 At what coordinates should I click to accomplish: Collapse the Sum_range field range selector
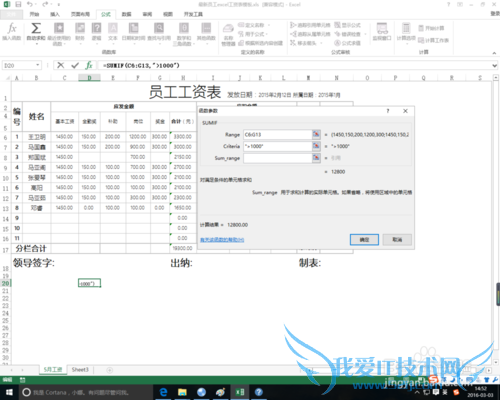[x=316, y=158]
